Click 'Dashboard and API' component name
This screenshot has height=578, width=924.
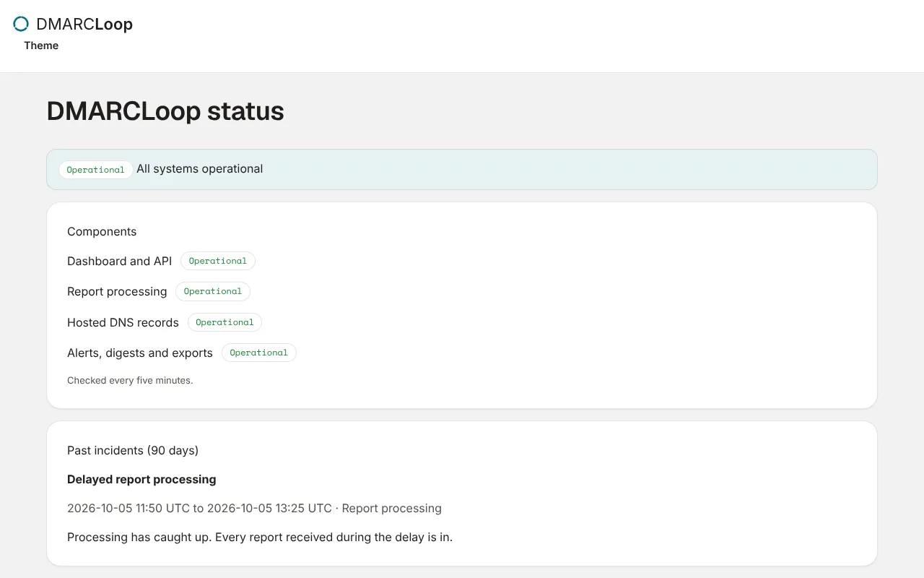120,262
